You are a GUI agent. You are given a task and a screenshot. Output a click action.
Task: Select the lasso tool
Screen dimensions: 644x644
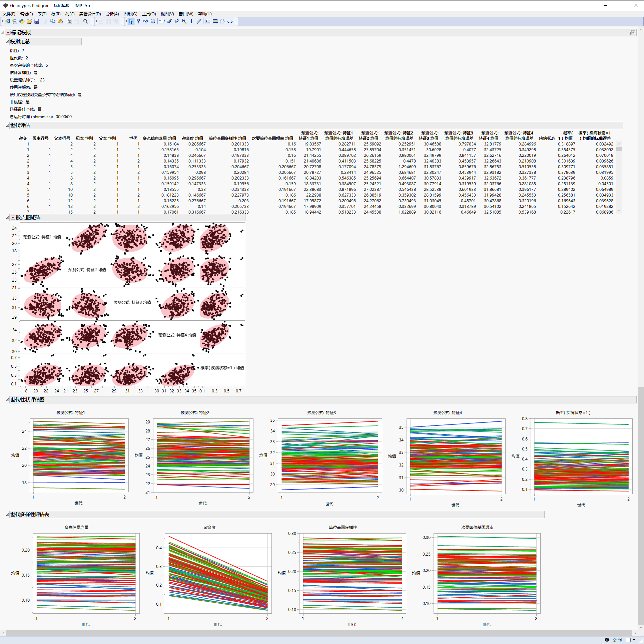click(177, 21)
